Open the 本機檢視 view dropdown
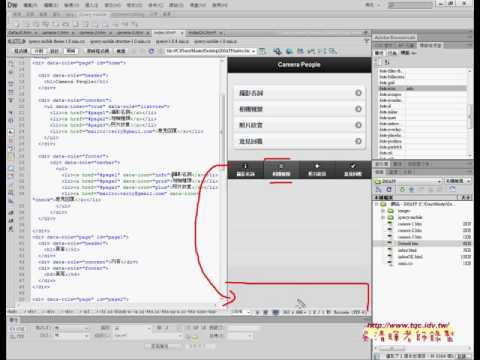This screenshot has height=360, width=480. click(458, 181)
